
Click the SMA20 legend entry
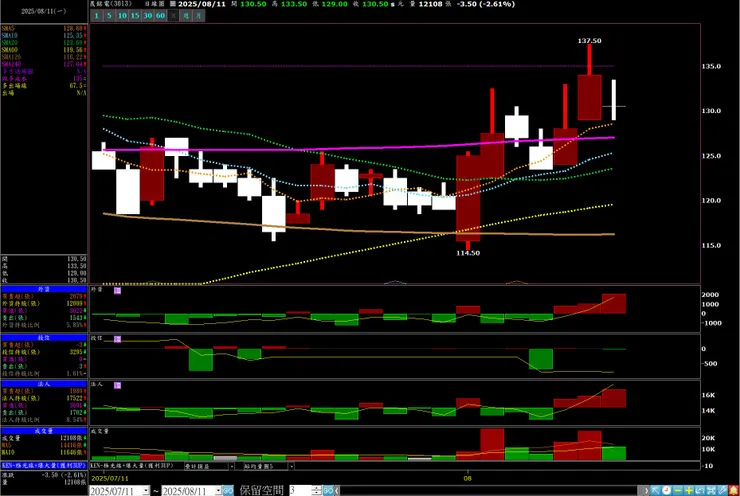44,43
